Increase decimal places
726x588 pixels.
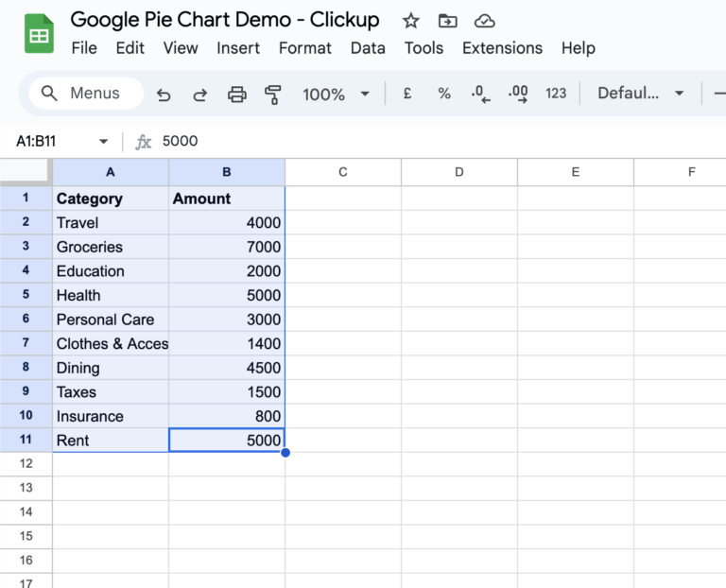click(518, 94)
